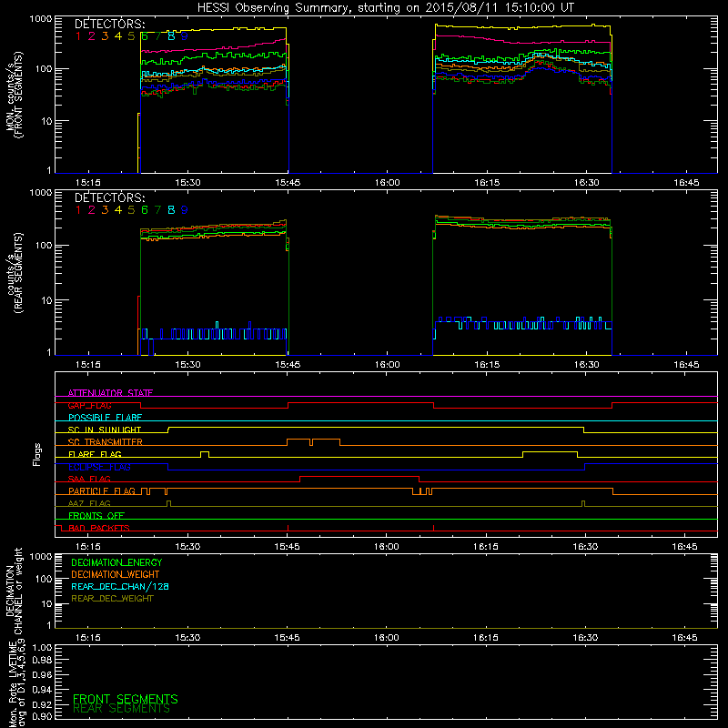This screenshot has height=728, width=728.
Task: Click the REAR_DEC_WEIGHT legend entry
Action: 112,599
